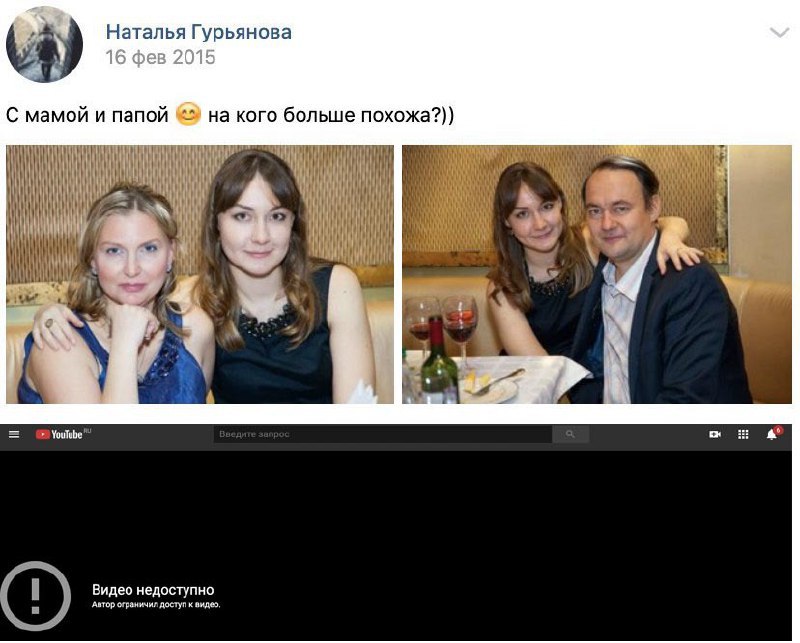
Task: Open the YouTube hamburger menu
Action: click(x=14, y=434)
